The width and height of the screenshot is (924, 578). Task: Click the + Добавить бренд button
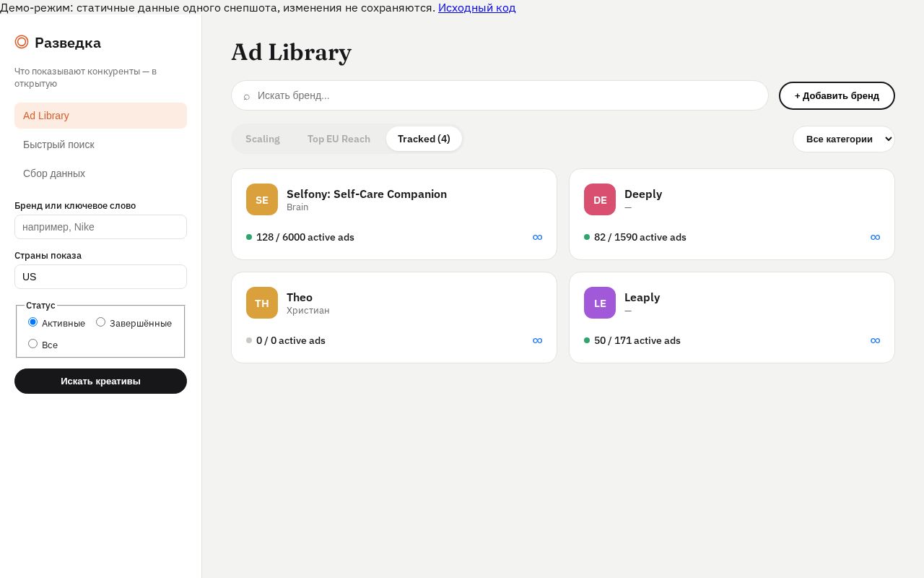837,95
